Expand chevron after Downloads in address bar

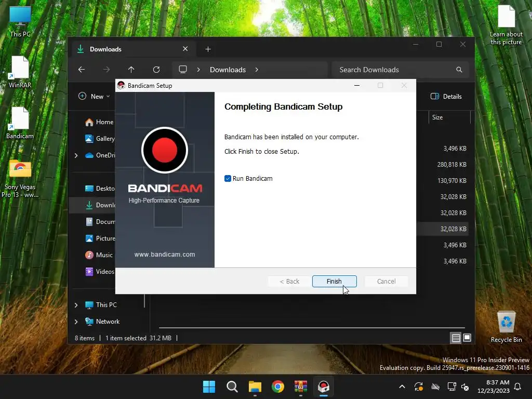[257, 70]
